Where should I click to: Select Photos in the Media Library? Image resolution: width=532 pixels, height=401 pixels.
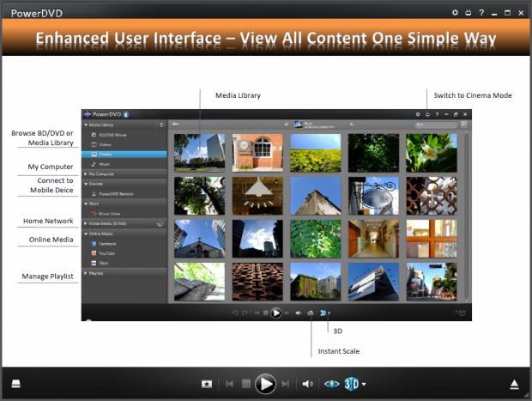pos(106,154)
